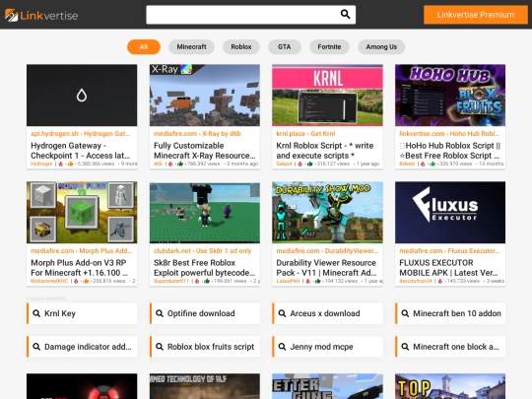Select the Minecraft category filter

[x=191, y=47]
